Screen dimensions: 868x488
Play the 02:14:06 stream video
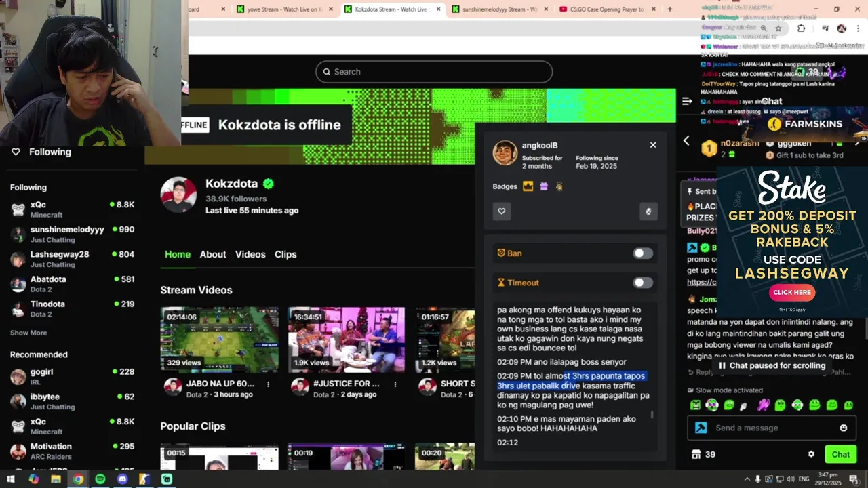point(219,340)
